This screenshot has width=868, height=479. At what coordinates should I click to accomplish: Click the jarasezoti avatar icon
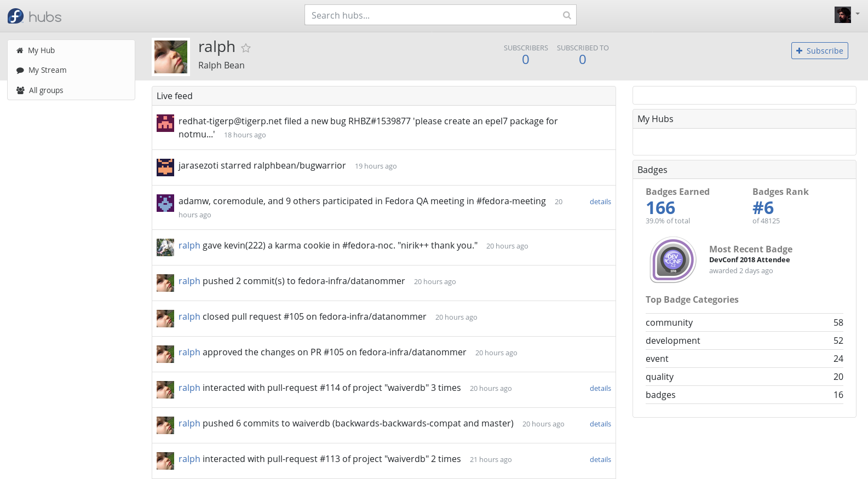(165, 168)
